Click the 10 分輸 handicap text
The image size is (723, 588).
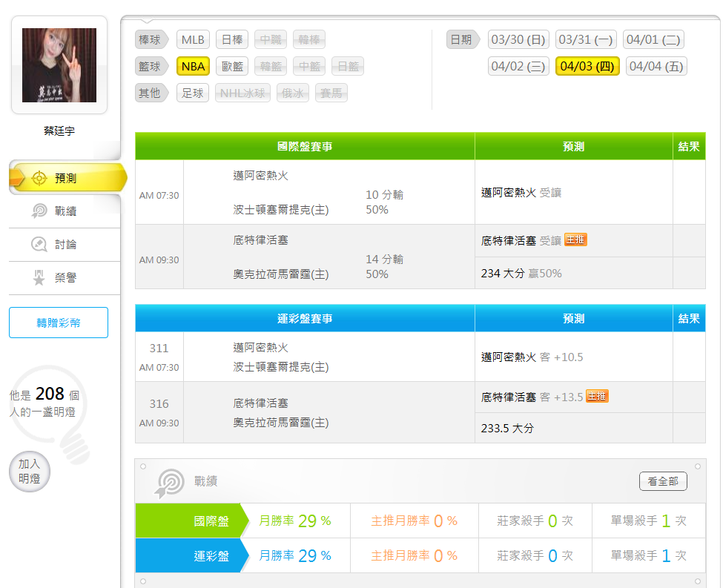[385, 195]
